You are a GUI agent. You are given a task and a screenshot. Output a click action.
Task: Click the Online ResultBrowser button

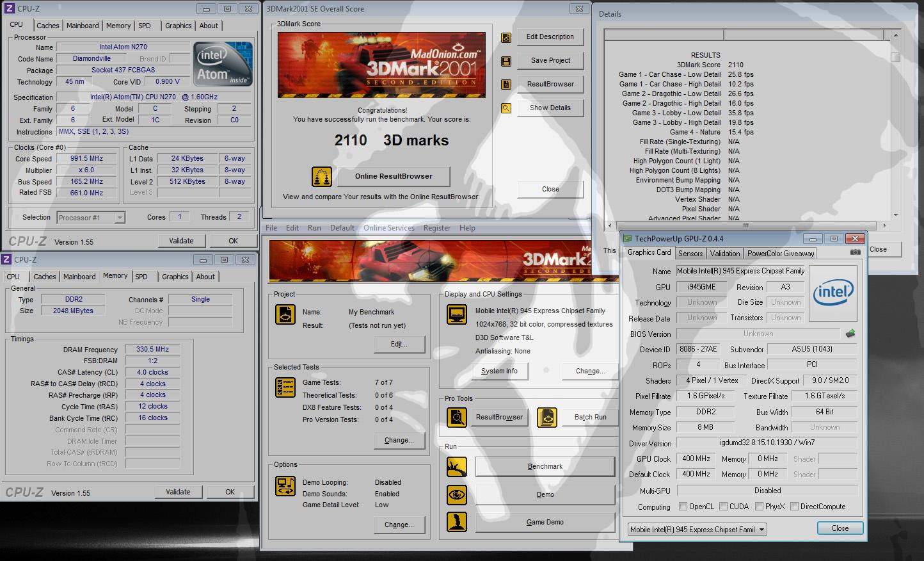click(x=394, y=177)
